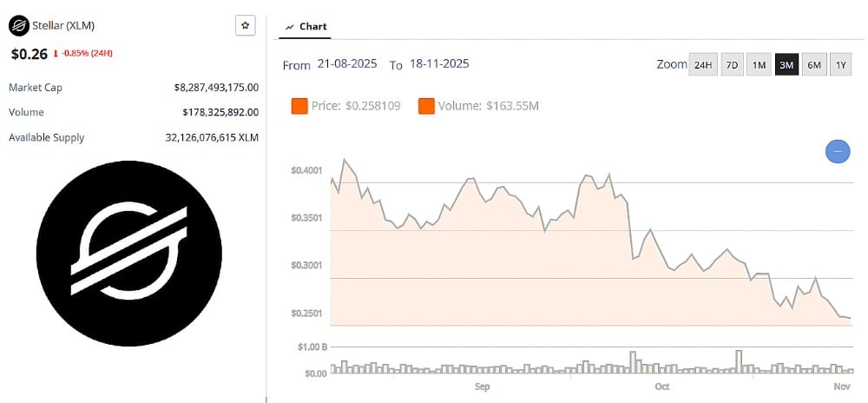This screenshot has width=868, height=403.
Task: Select the 6M zoom range
Action: pyautogui.click(x=813, y=65)
